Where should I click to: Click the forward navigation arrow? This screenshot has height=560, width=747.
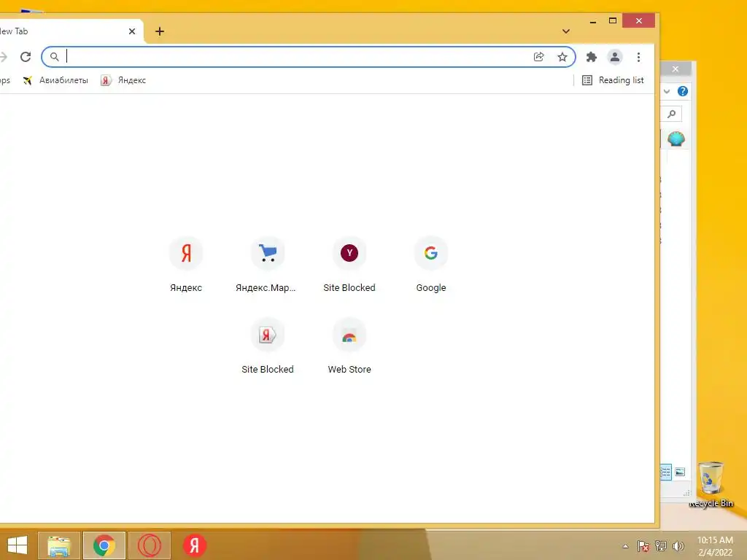pyautogui.click(x=4, y=57)
